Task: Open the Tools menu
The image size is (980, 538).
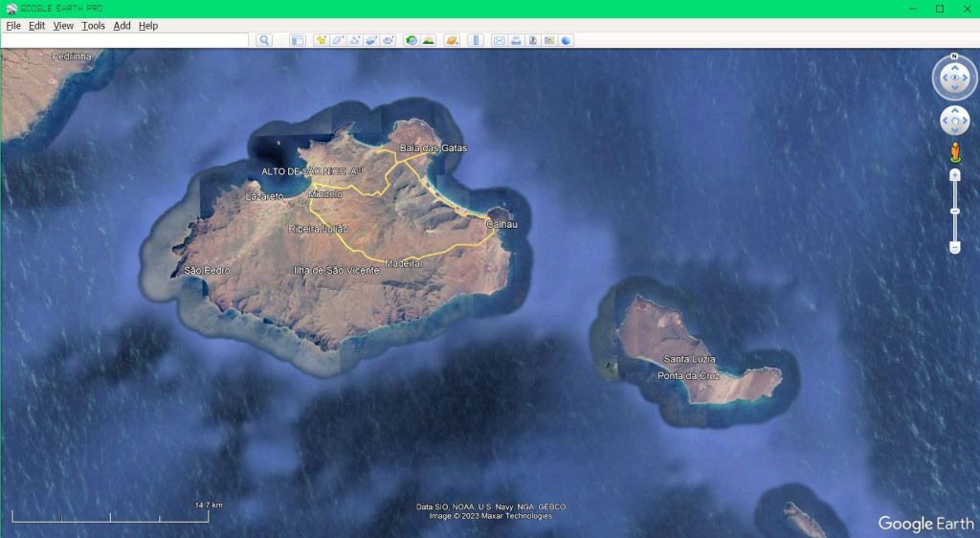Action: 93,26
